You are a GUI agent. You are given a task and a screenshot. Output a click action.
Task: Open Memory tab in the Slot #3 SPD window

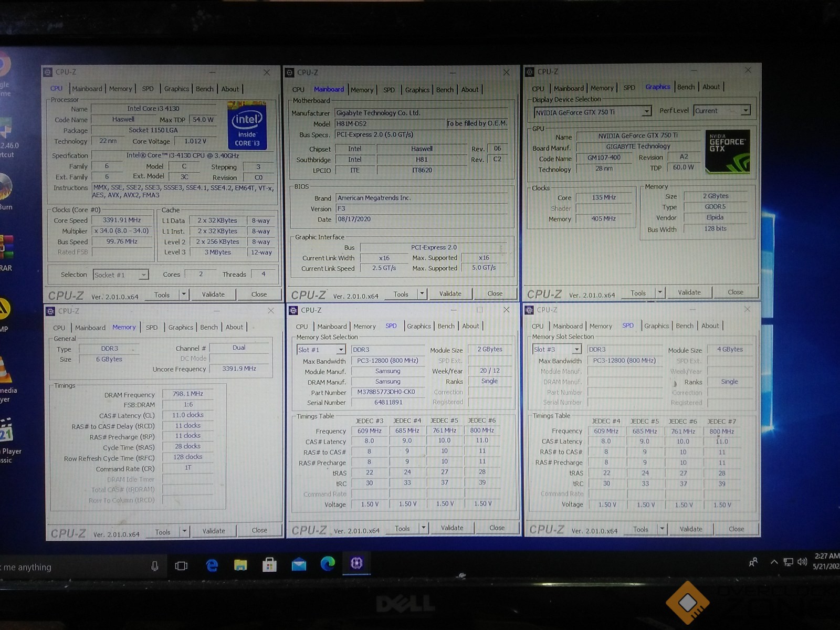coord(601,326)
